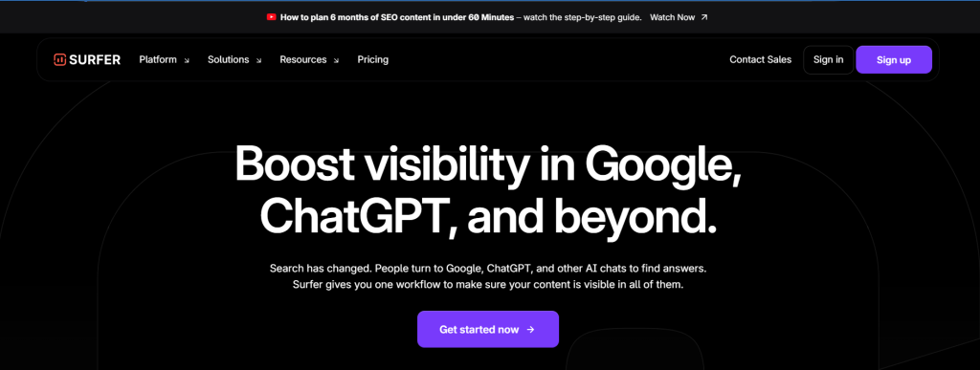
Task: Select the Boost visibility headline text
Action: click(488, 189)
